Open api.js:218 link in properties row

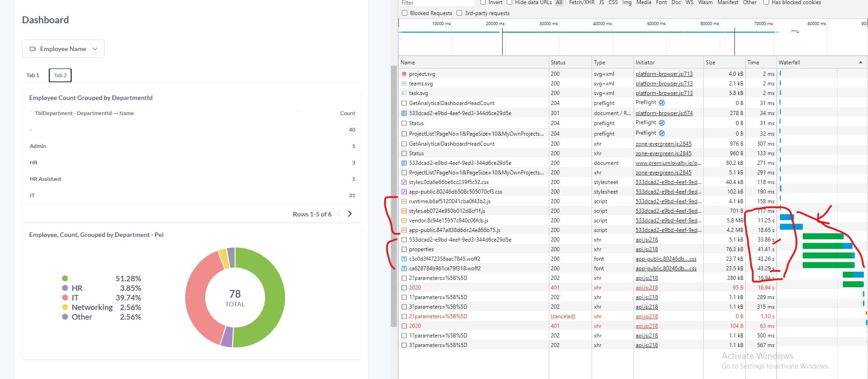tap(647, 249)
